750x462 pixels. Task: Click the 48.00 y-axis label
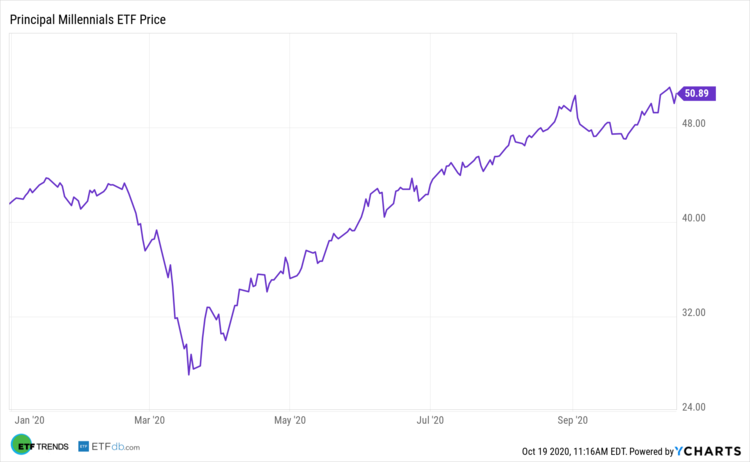[x=695, y=124]
